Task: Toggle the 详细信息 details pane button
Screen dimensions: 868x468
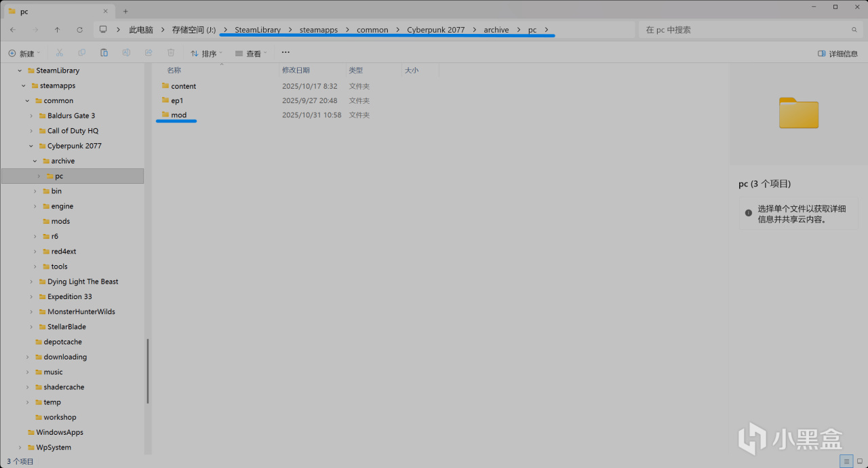Action: [x=837, y=54]
